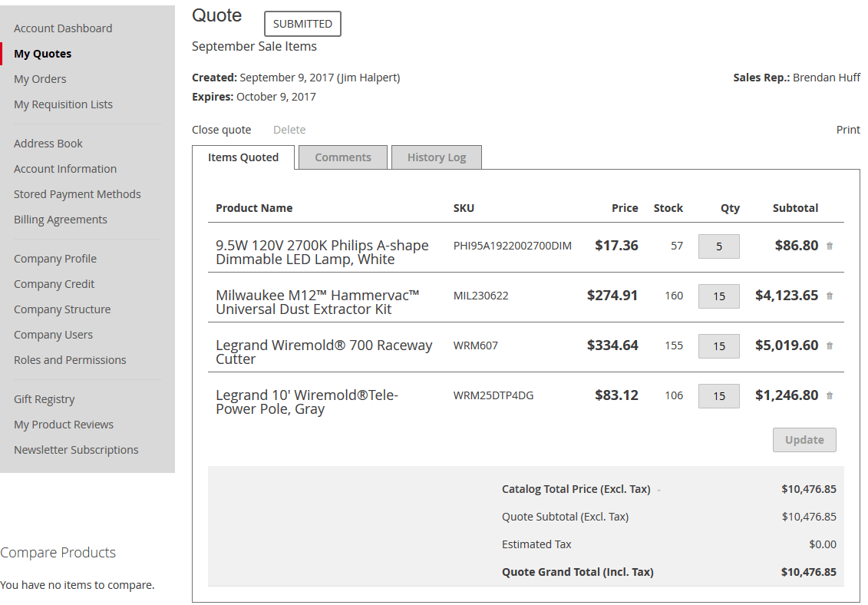Open My Product Reviews
This screenshot has height=605, width=868.
point(64,425)
